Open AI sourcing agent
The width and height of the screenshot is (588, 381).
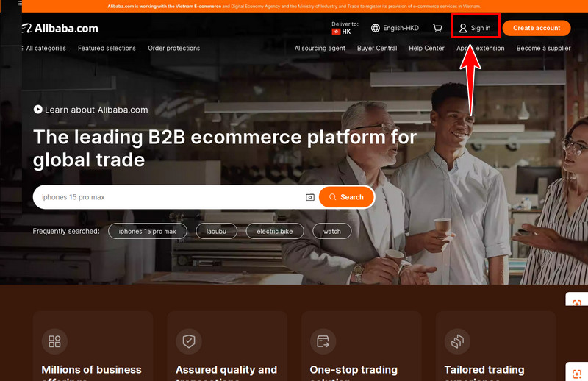click(x=320, y=48)
